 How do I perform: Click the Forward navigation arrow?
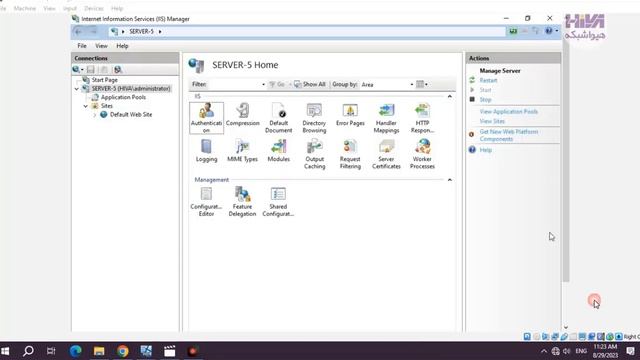pyautogui.click(x=93, y=31)
